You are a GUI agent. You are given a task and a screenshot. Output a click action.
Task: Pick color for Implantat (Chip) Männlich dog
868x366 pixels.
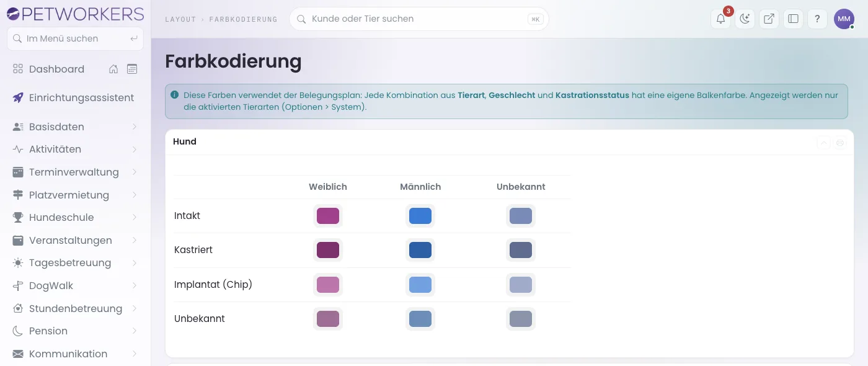point(420,285)
